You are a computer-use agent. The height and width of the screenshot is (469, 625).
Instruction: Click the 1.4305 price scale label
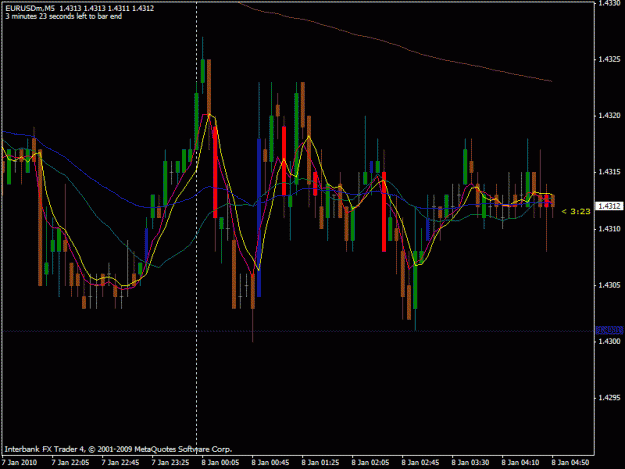[x=609, y=285]
